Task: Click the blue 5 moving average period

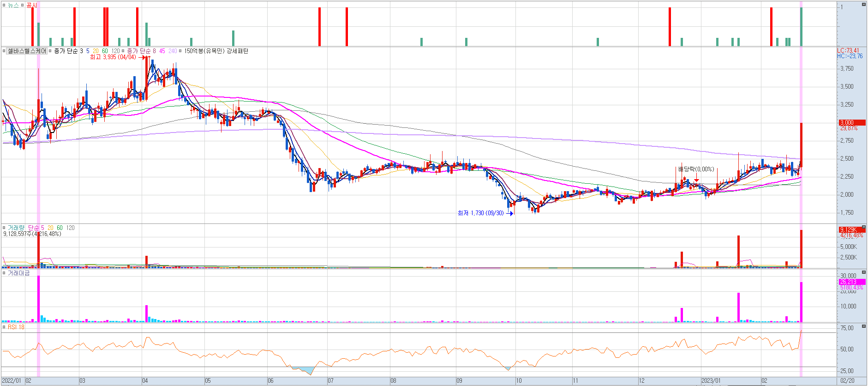Action: coord(88,51)
